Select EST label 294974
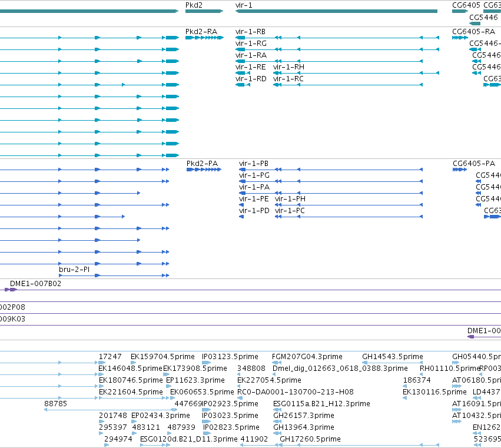 coord(118,439)
